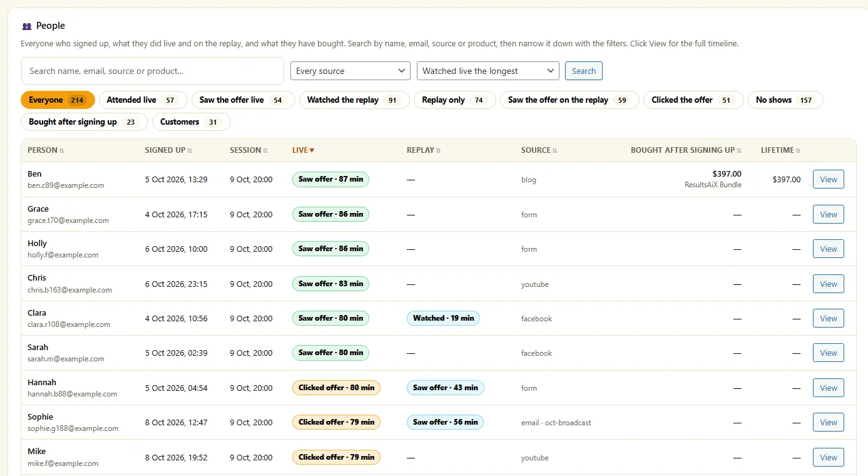Click Hannah's Clicked offer · 80 min badge

(336, 388)
